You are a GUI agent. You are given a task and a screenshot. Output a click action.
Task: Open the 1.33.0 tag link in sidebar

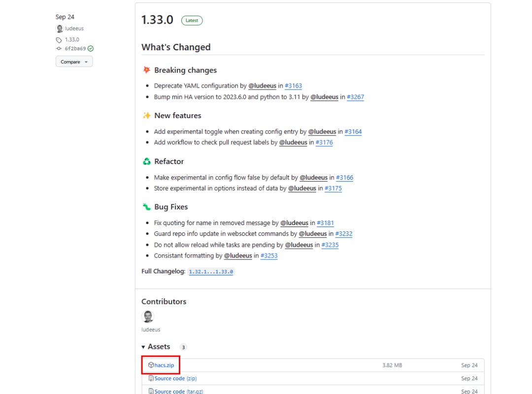[72, 40]
